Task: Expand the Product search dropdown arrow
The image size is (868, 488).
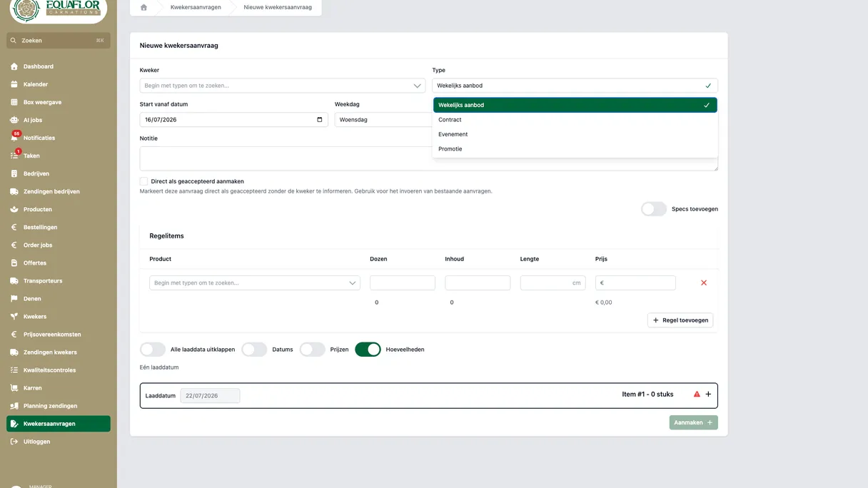Action: pyautogui.click(x=353, y=283)
